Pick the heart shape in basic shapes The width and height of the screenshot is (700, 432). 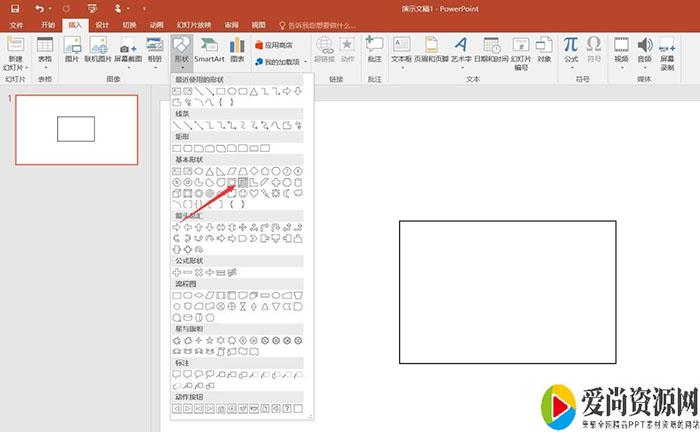click(253, 193)
